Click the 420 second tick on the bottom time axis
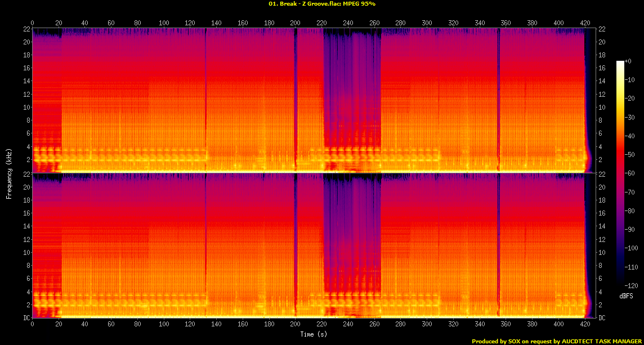The image size is (644, 345). tap(585, 325)
